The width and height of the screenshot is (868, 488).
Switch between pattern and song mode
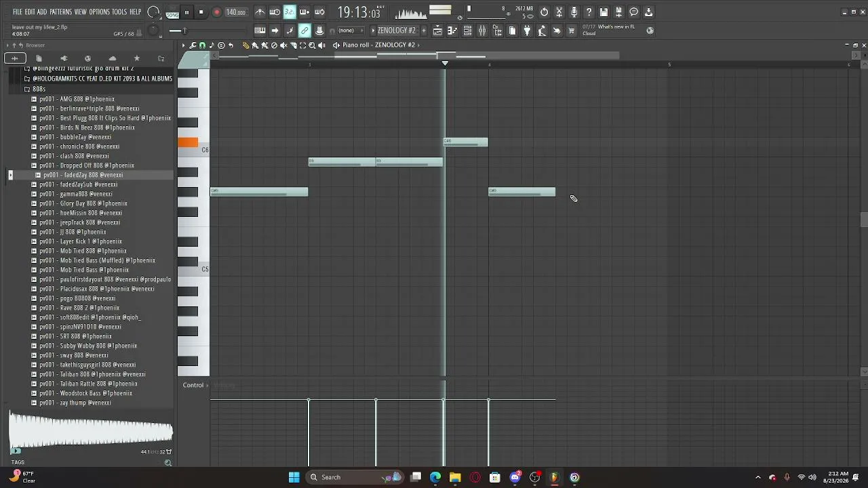tap(172, 12)
